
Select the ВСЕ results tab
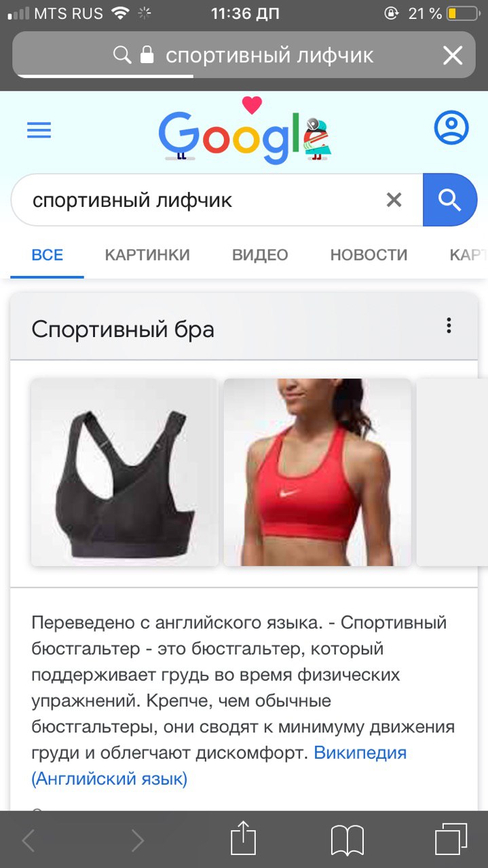click(x=48, y=255)
